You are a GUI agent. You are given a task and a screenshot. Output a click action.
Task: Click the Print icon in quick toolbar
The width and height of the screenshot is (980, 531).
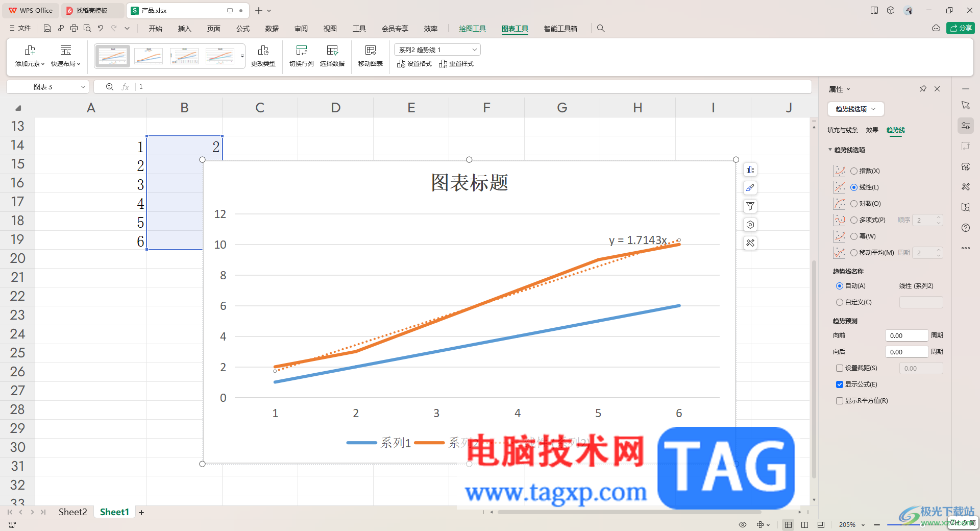coord(74,29)
